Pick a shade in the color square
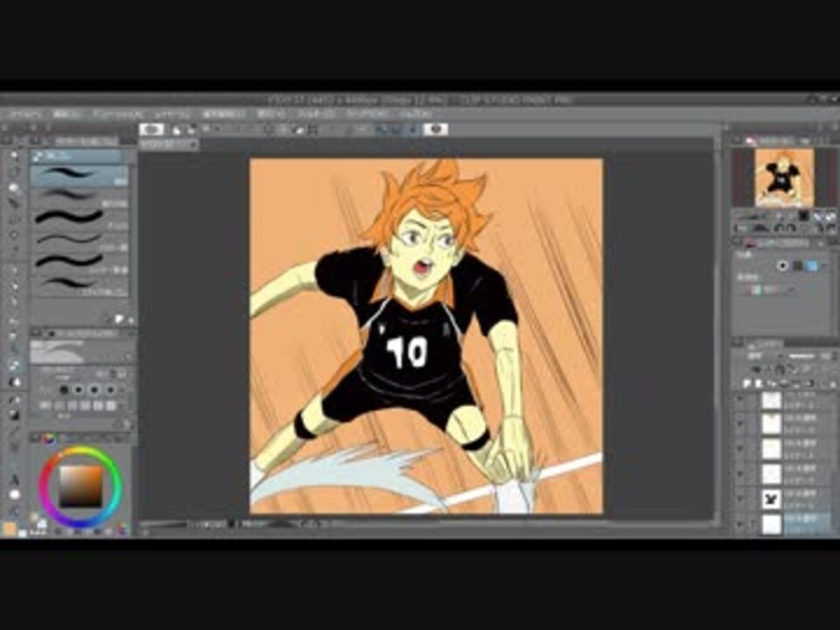The width and height of the screenshot is (840, 630). click(80, 487)
